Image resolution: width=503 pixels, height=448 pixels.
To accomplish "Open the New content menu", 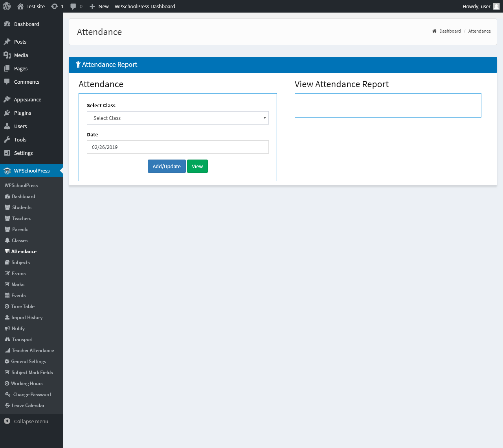I will (99, 6).
